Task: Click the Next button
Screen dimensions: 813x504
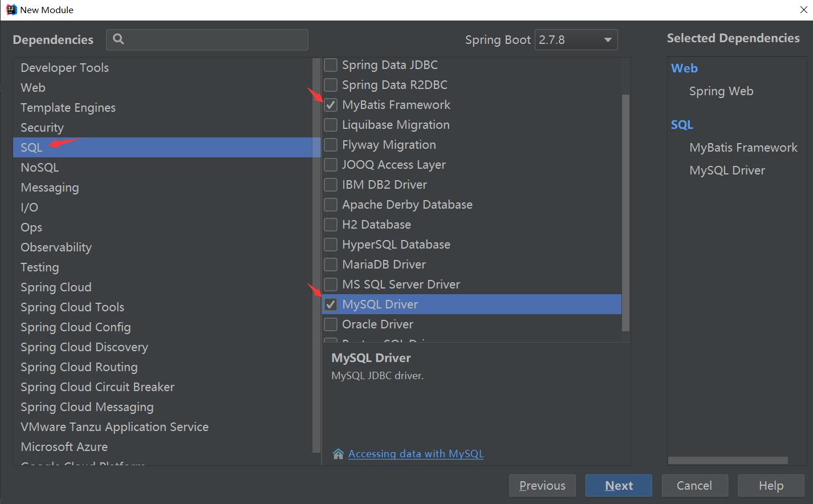Action: click(619, 486)
